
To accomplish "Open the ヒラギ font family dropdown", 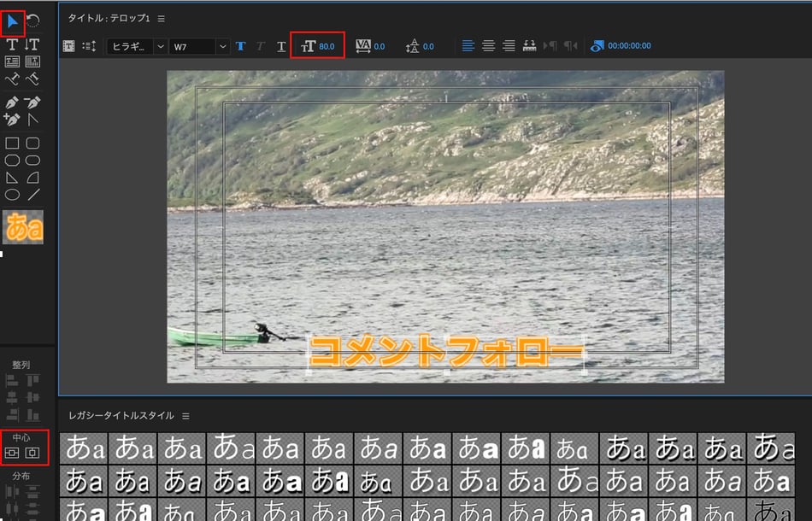I will click(x=137, y=46).
